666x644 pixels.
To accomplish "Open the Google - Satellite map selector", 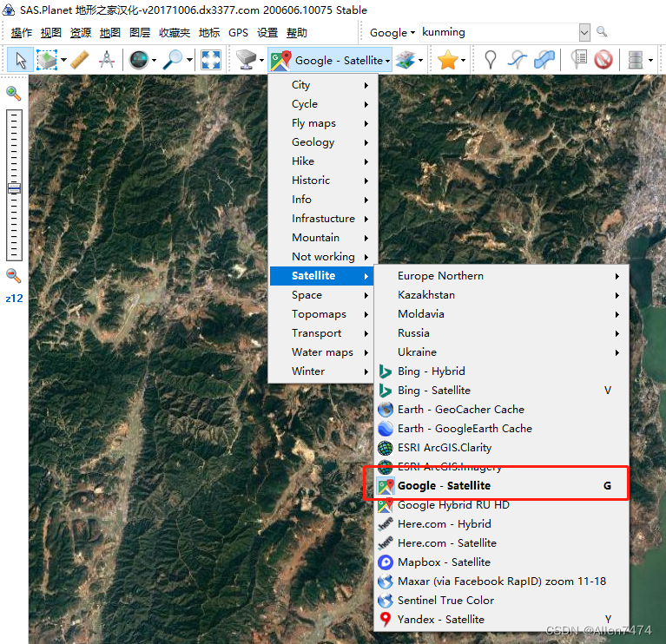I will [x=330, y=60].
